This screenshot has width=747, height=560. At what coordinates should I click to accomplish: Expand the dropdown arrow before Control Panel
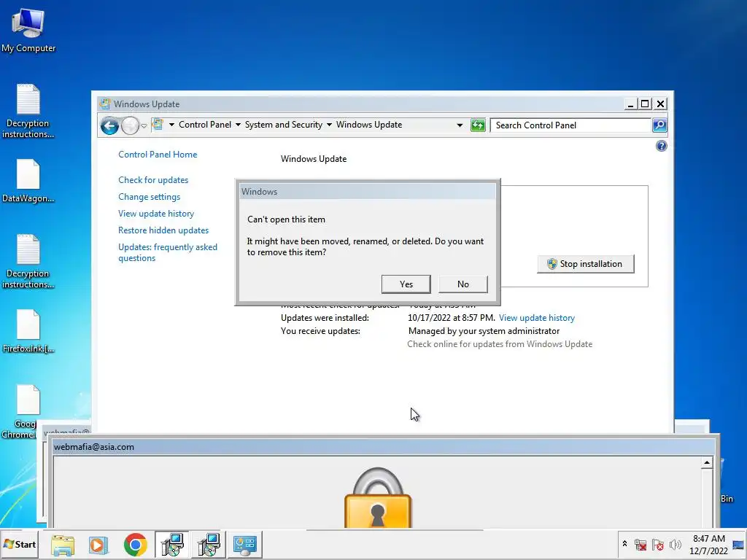[171, 125]
